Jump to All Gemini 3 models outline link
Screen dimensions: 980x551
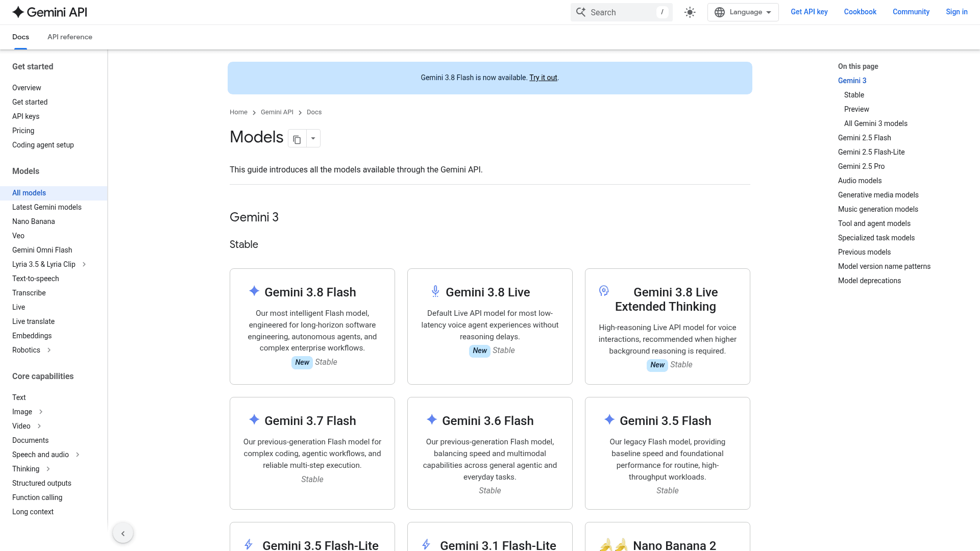876,123
